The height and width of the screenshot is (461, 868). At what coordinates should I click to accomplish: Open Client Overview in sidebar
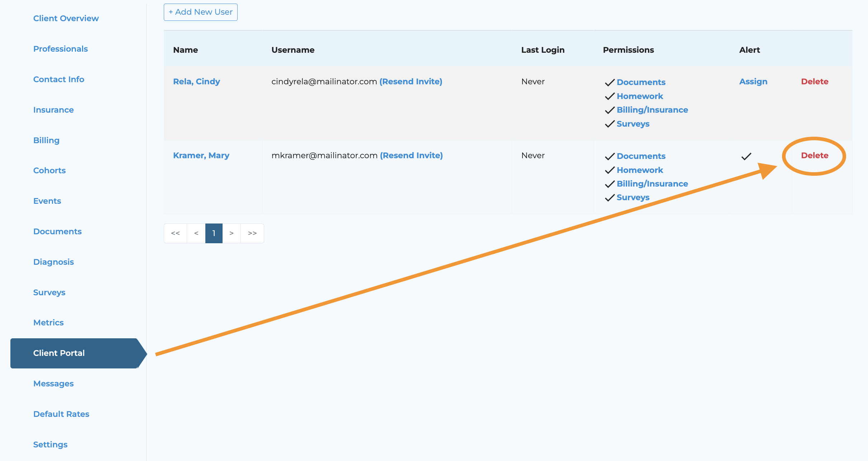pos(66,18)
